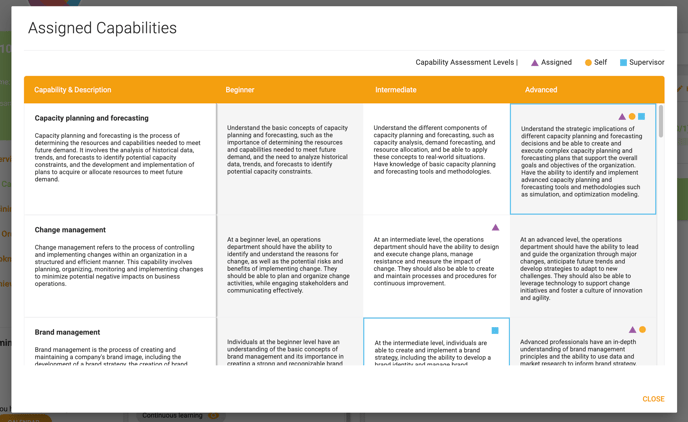Click blue square in Capacity planning Advanced cell
This screenshot has width=688, height=422.
click(x=641, y=116)
